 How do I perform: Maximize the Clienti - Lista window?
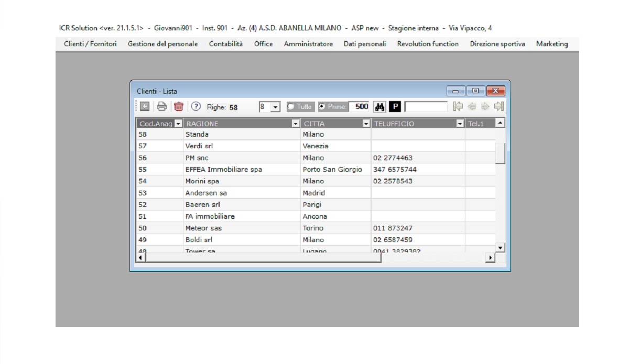[475, 91]
